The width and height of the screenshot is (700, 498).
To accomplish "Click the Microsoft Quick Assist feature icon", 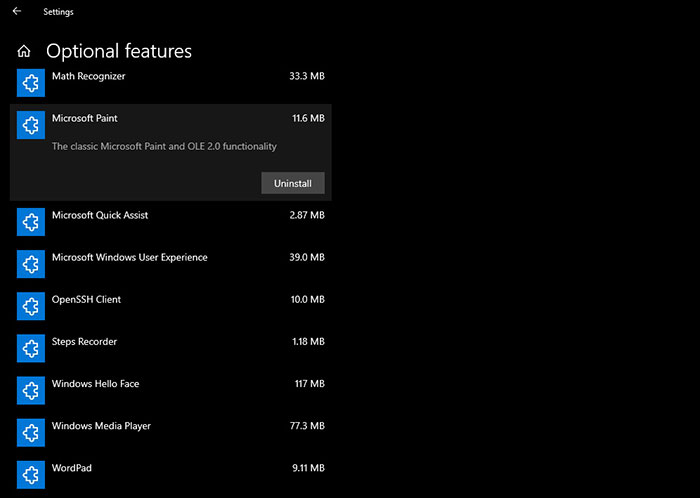I will 31,222.
